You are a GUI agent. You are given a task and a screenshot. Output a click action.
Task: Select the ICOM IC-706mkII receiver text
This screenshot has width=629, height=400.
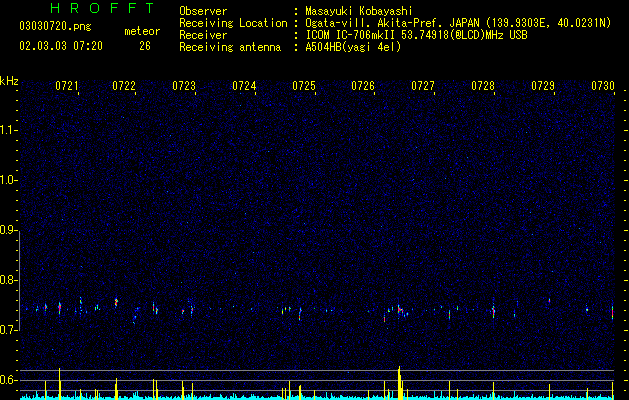pyautogui.click(x=416, y=35)
